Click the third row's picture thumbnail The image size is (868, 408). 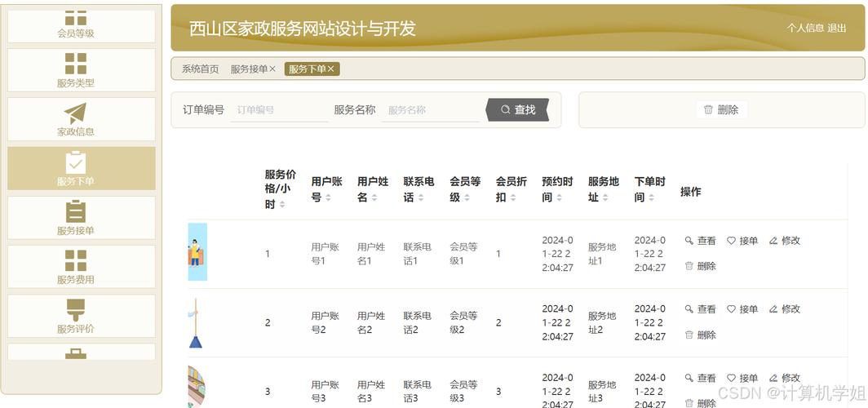click(x=197, y=387)
